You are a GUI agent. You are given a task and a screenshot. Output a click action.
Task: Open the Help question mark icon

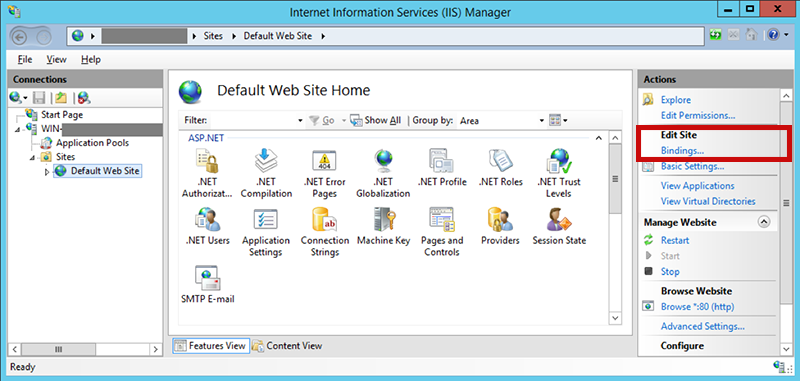tap(773, 35)
